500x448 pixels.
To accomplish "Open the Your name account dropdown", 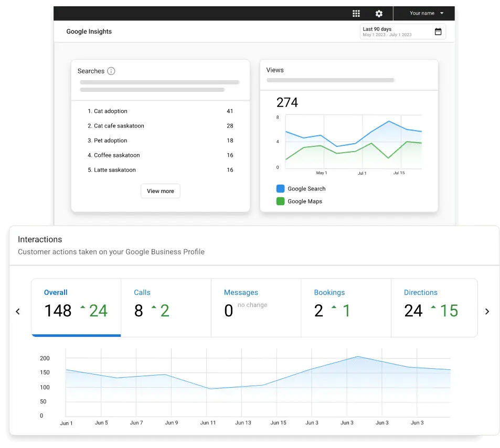I will pos(423,13).
